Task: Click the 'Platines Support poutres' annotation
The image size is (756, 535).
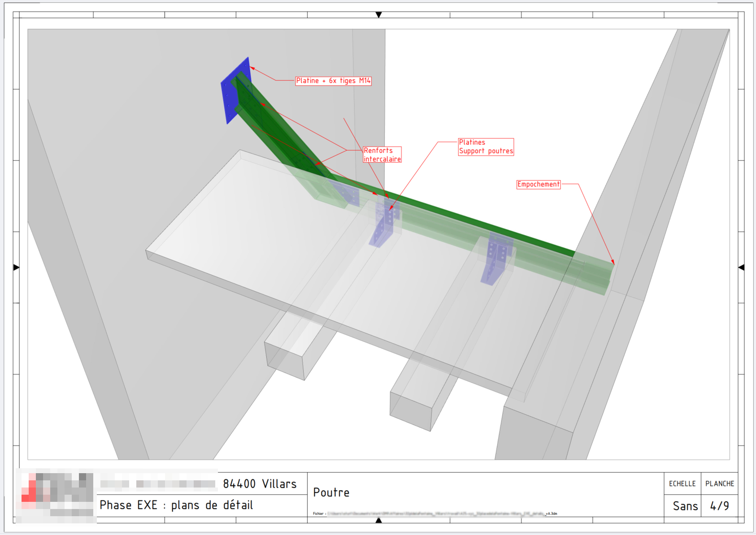Action: point(486,146)
